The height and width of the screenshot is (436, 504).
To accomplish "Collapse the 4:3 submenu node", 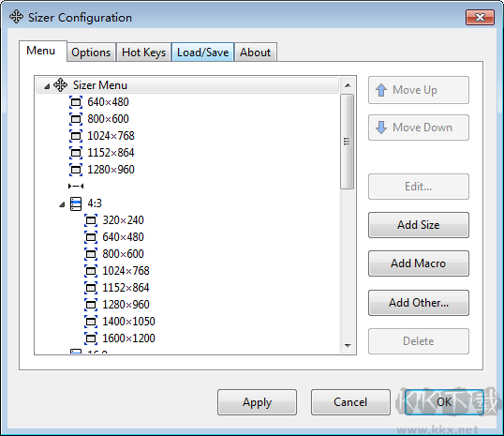I will pyautogui.click(x=62, y=204).
